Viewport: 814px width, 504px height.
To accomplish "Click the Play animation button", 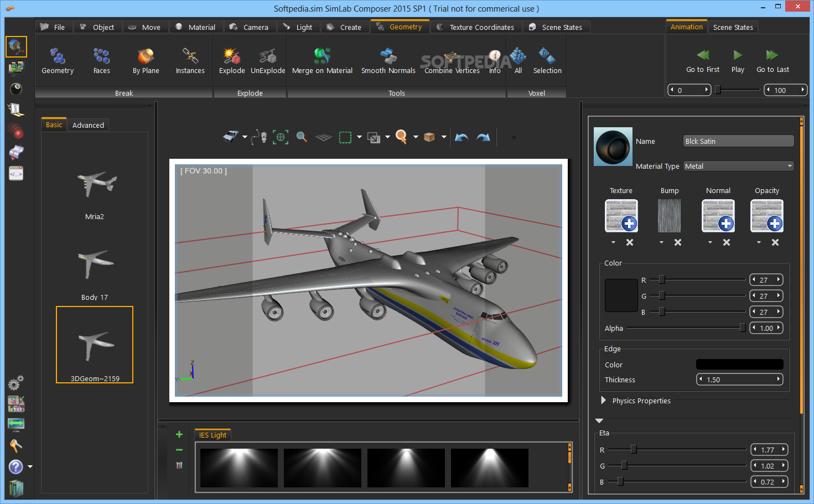I will 738,61.
